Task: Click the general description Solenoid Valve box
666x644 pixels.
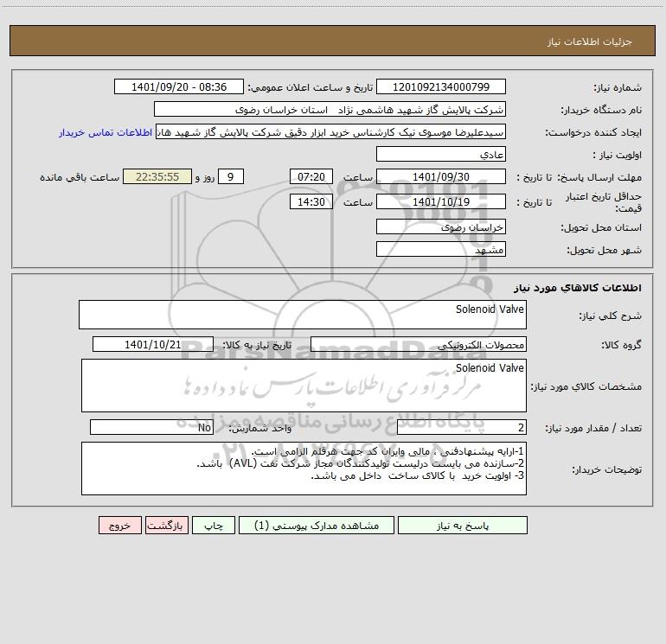Action: (303, 315)
